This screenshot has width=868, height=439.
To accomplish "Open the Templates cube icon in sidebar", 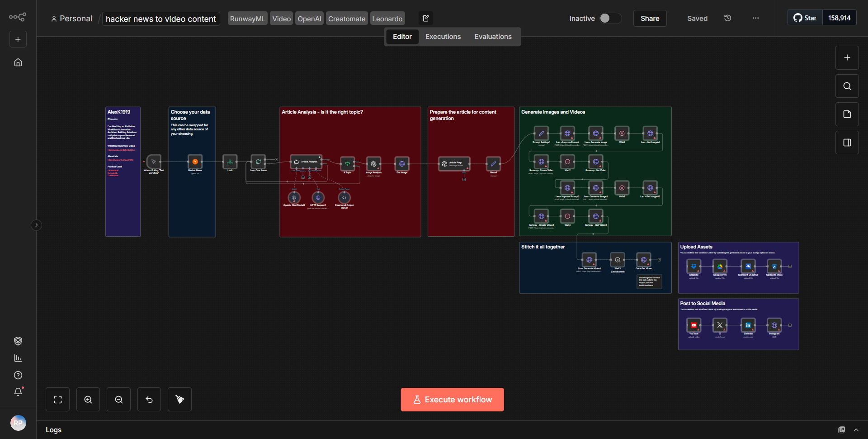I will coord(18,341).
